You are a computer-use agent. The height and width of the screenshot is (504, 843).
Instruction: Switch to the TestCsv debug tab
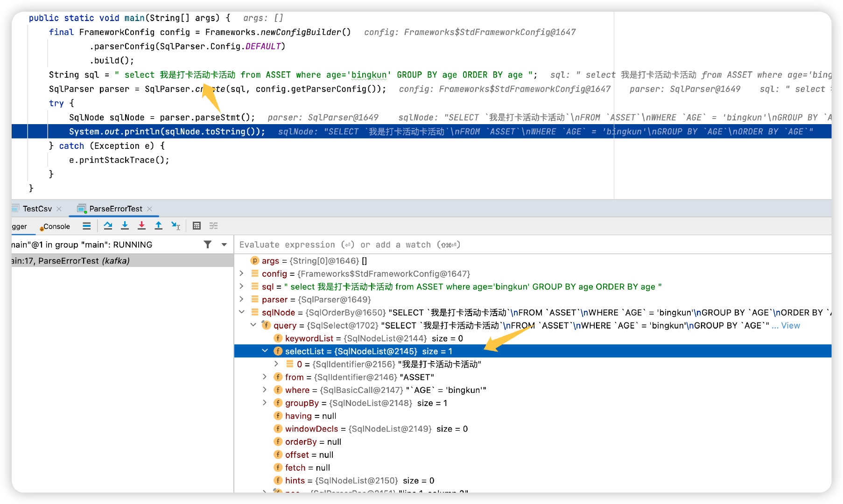(x=37, y=209)
